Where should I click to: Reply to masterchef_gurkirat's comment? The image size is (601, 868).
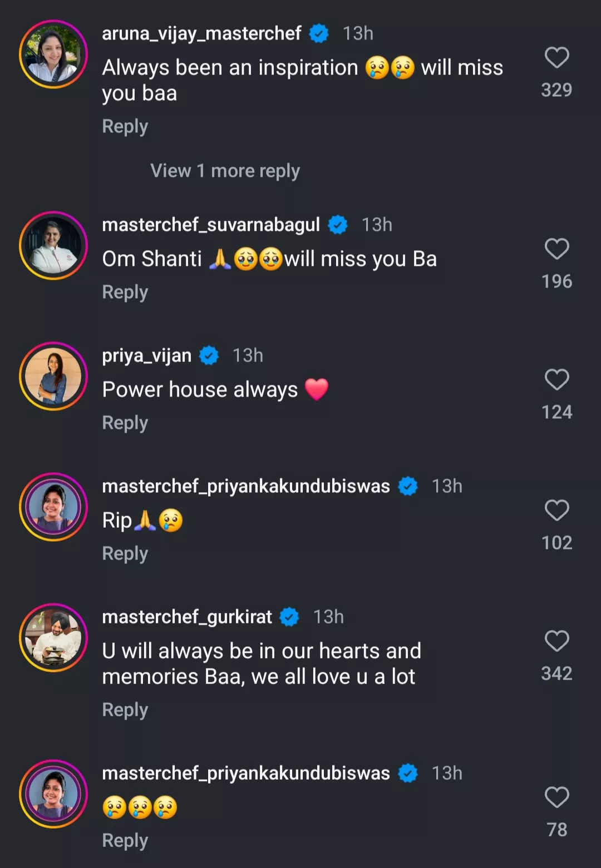point(125,710)
